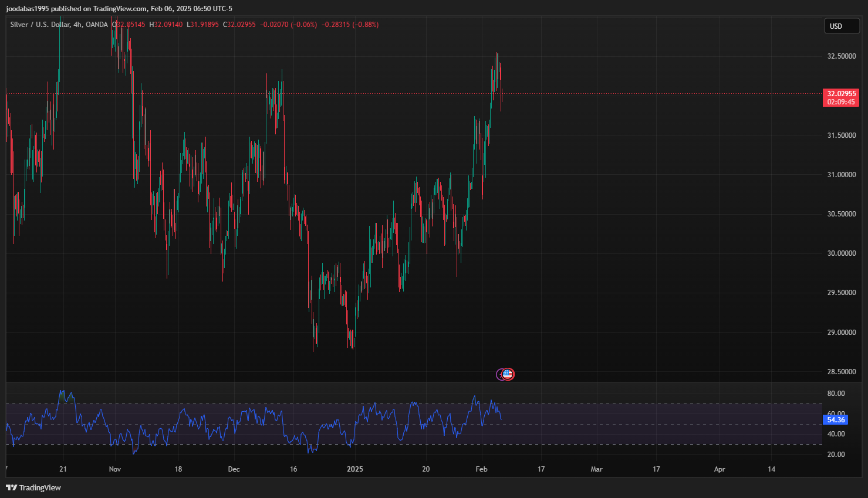Click the 80.00 RSI axis label

pos(836,394)
